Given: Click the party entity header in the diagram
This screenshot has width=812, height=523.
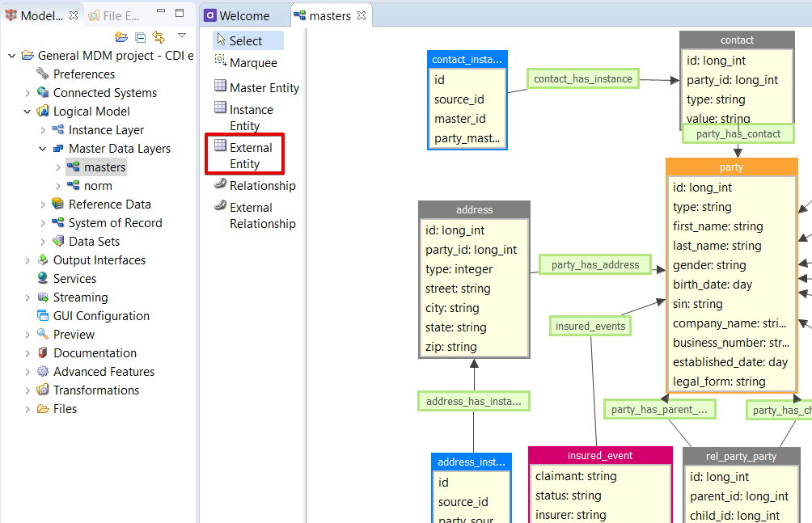Looking at the screenshot, I should click(730, 167).
